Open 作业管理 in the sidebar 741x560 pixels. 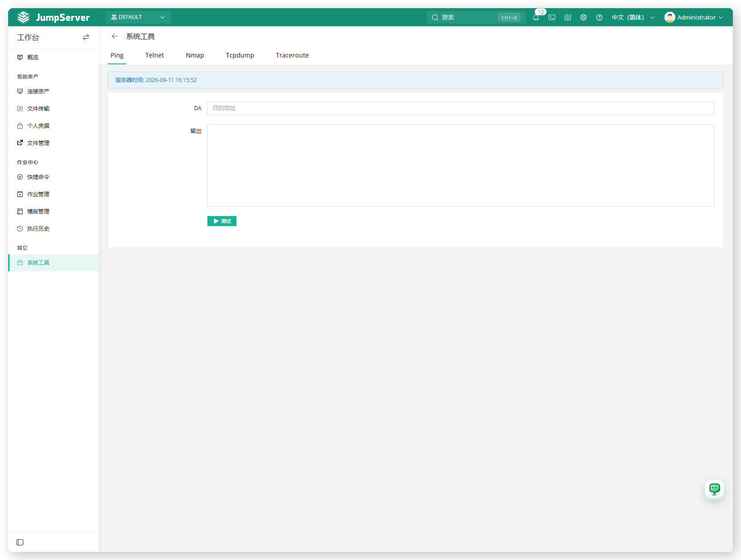click(53, 194)
